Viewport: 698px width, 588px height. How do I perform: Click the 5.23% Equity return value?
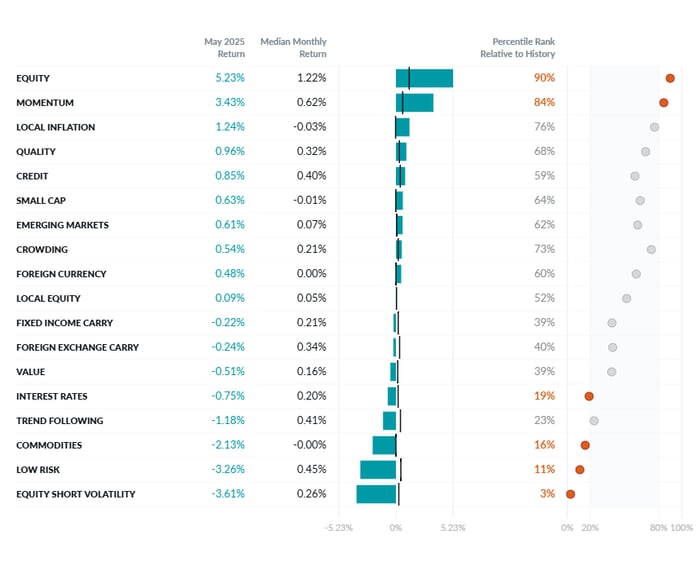coord(230,78)
